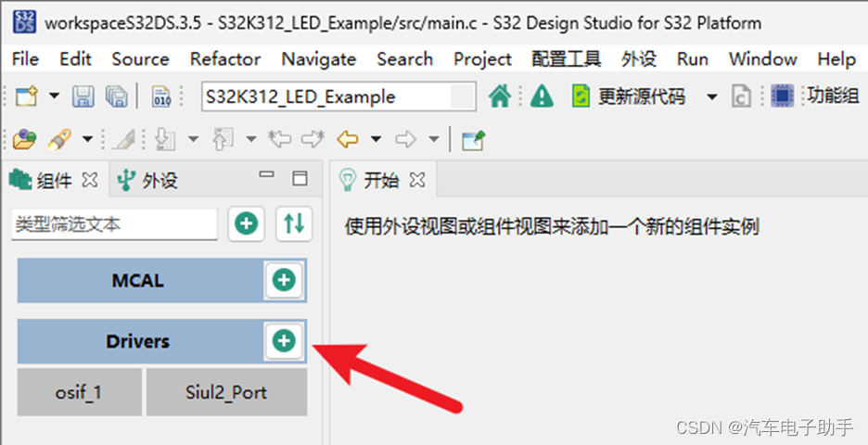Maximize the components panel view
The image size is (868, 445).
pyautogui.click(x=300, y=178)
